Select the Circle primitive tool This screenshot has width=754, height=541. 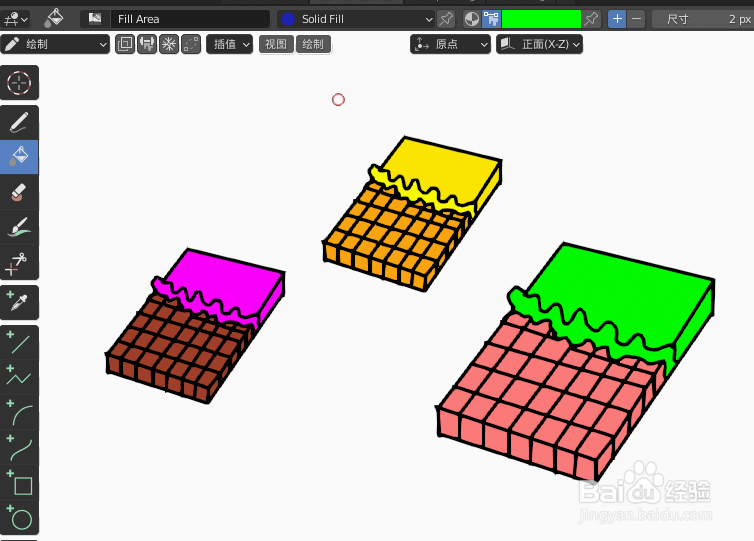click(19, 517)
